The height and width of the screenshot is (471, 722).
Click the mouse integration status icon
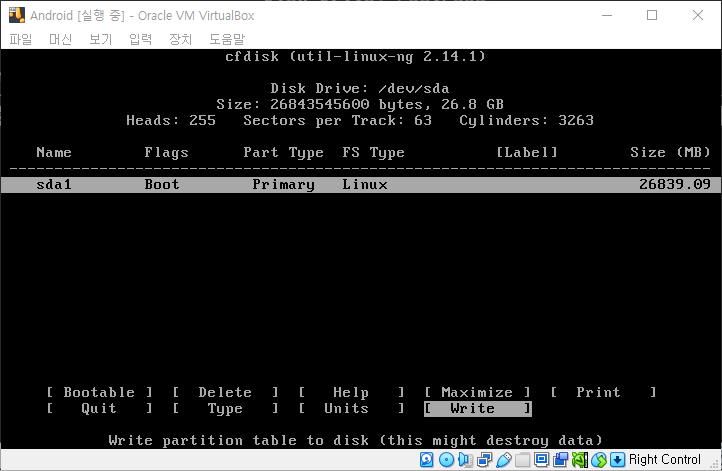[x=599, y=459]
